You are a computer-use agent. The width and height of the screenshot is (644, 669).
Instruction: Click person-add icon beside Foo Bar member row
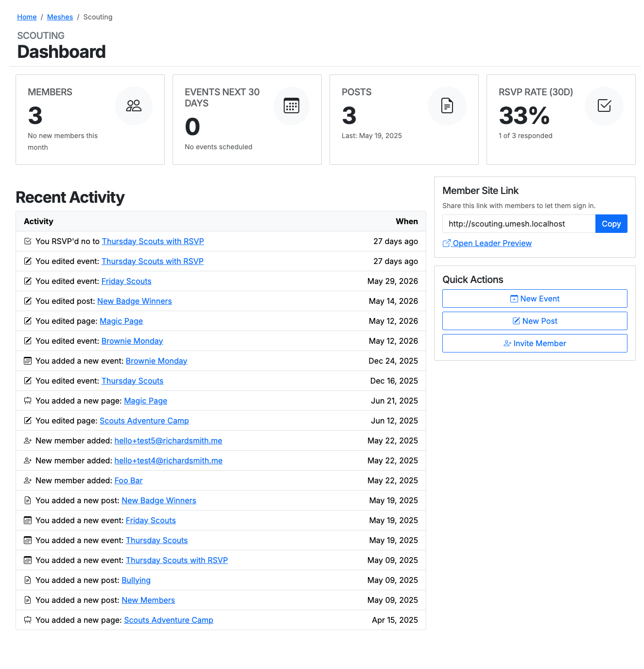tap(28, 480)
